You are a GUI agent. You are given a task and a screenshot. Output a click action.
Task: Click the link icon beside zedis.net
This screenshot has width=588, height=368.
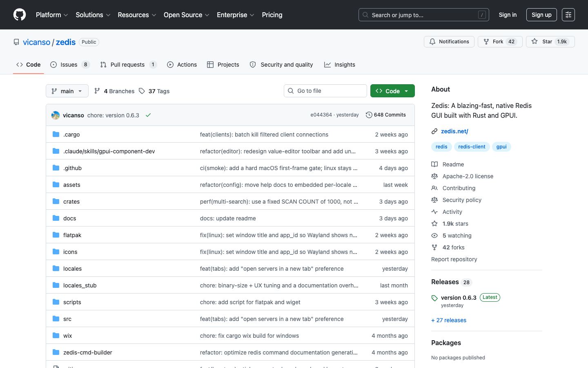pyautogui.click(x=434, y=131)
